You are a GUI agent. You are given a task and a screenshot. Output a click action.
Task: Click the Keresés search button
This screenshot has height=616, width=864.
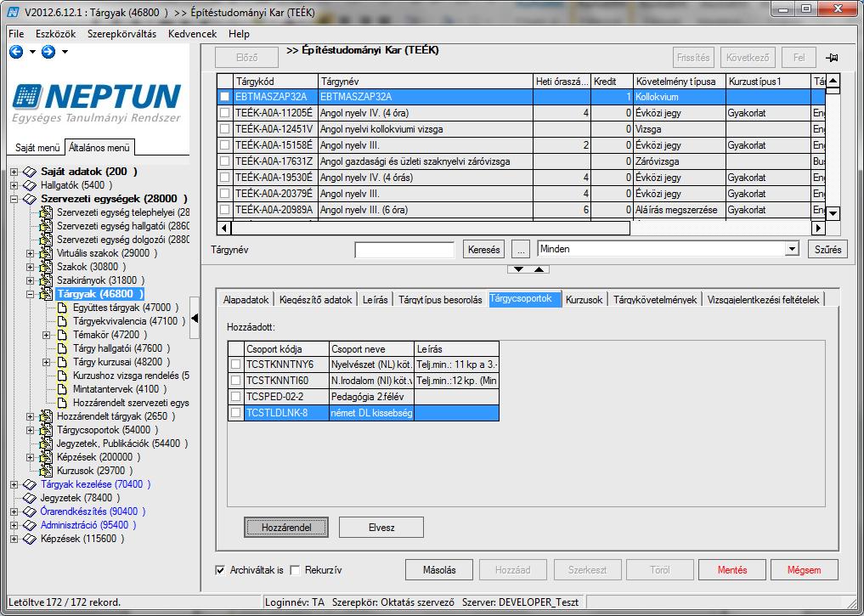[x=483, y=250]
